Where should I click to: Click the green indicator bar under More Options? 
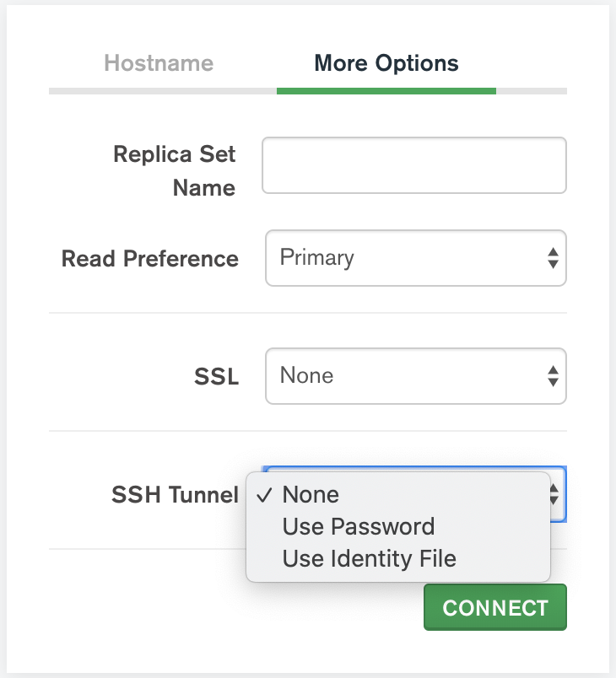386,91
